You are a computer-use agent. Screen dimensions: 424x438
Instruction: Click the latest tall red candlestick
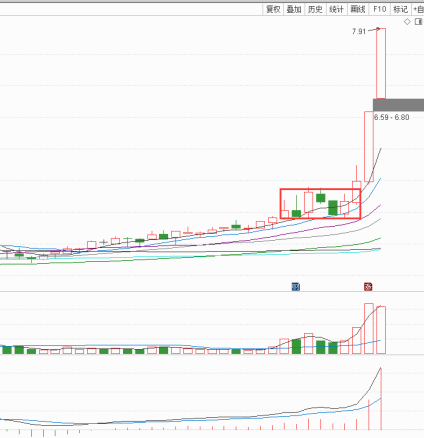[x=381, y=63]
